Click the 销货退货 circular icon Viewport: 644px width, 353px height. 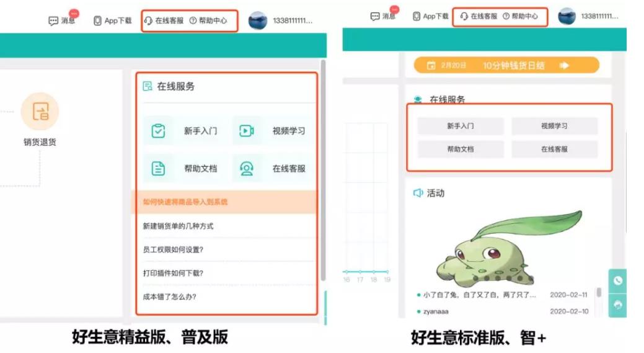tap(40, 112)
